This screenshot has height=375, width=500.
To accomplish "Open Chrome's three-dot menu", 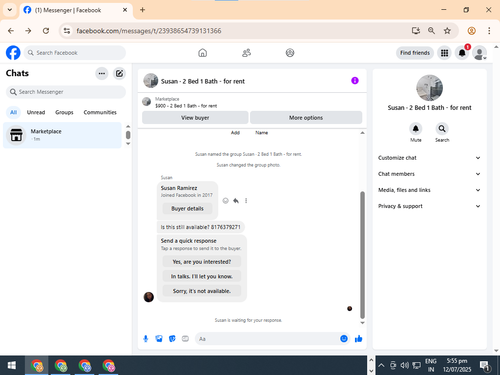I will (489, 31).
